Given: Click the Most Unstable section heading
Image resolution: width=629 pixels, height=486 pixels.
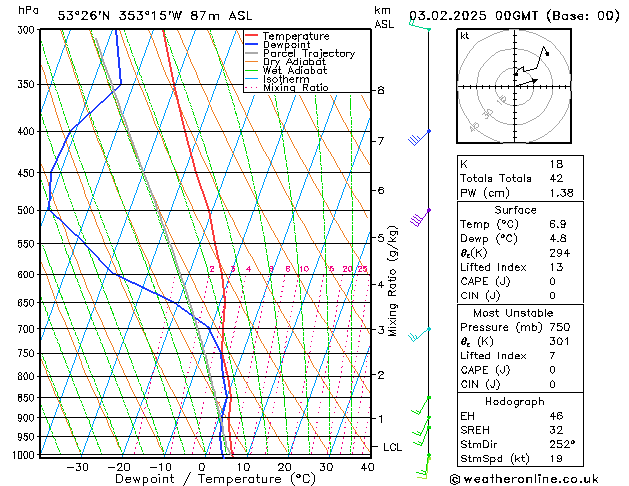Looking at the screenshot, I should tap(513, 313).
